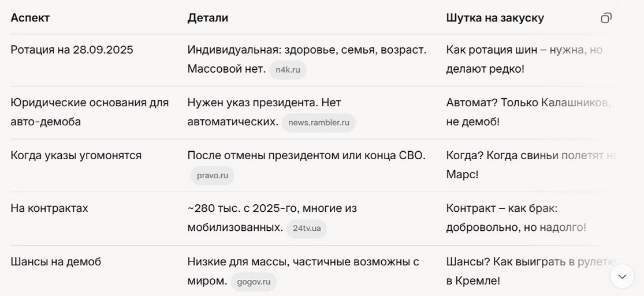Viewport: 644px width, 296px height.
Task: Click the "Аспект" column header
Action: click(x=30, y=18)
